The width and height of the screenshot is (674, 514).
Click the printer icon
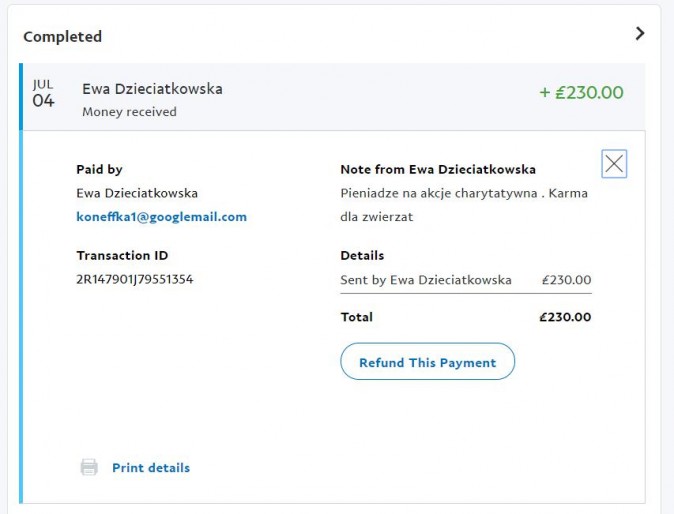(x=89, y=467)
